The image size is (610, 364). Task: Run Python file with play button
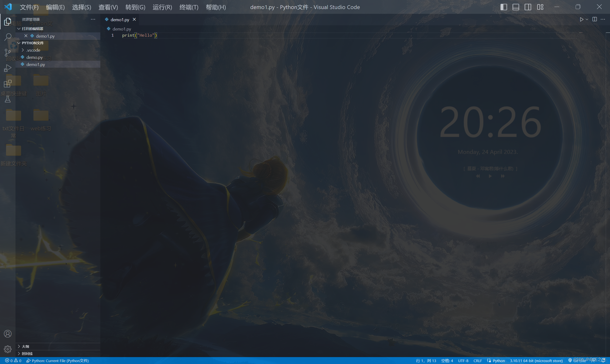pyautogui.click(x=581, y=19)
